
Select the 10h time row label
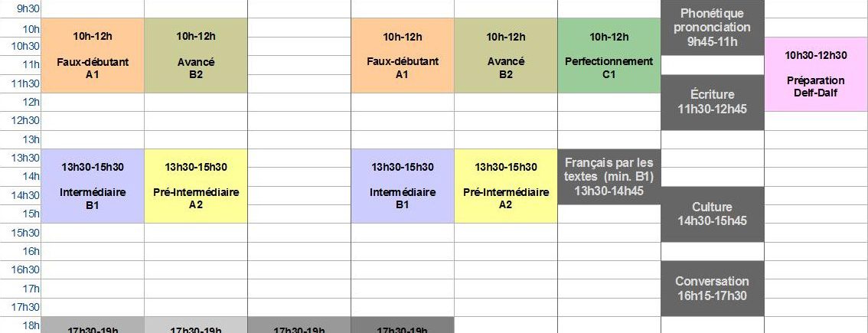coord(31,28)
